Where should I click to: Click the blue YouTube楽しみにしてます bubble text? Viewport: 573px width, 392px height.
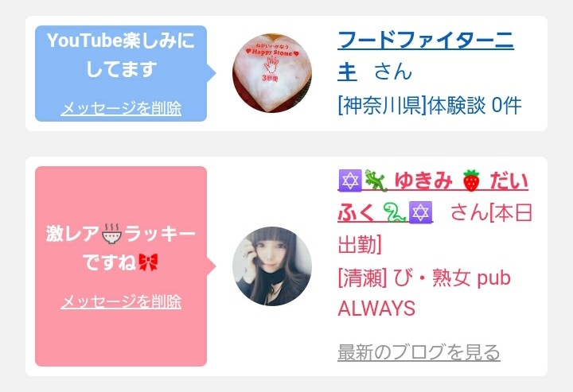tap(121, 55)
